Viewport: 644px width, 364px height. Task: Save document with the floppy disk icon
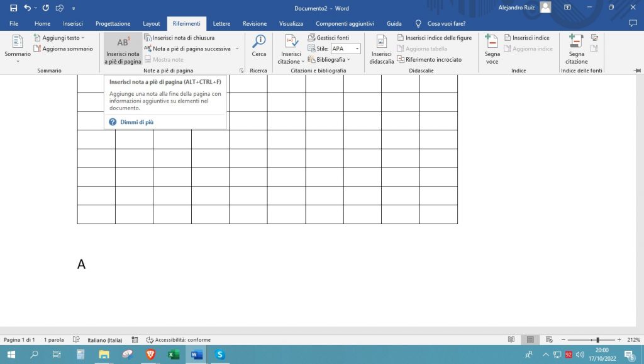[13, 8]
